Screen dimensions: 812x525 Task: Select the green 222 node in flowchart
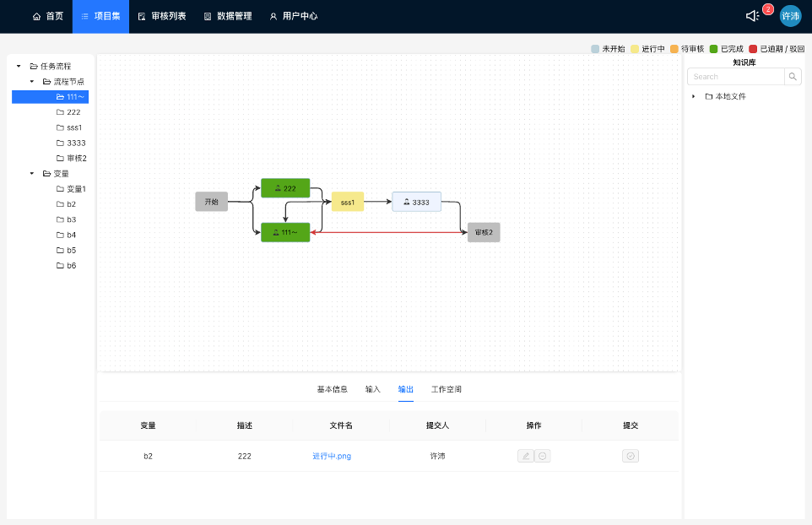[x=285, y=188]
